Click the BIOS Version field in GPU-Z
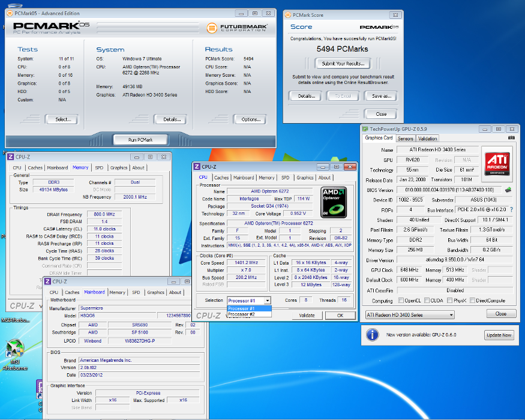 pyautogui.click(x=449, y=190)
